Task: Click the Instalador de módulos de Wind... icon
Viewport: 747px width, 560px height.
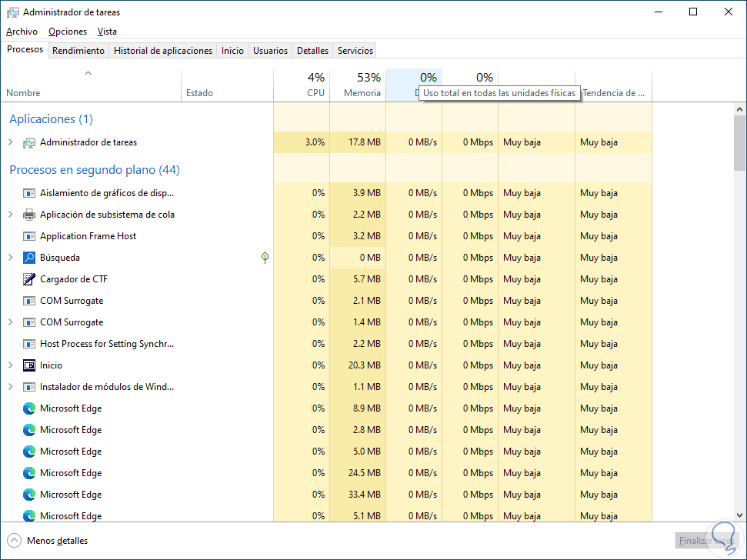Action: point(29,387)
